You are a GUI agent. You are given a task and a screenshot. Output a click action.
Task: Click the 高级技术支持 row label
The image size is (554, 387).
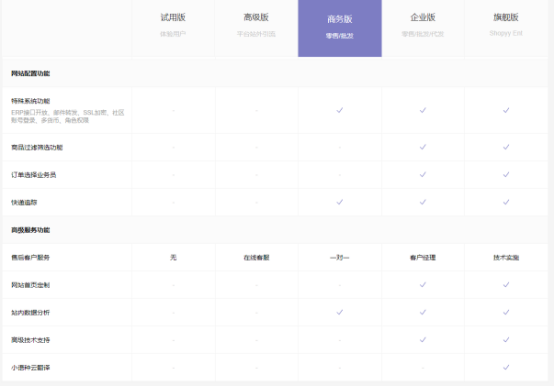pyautogui.click(x=30, y=340)
